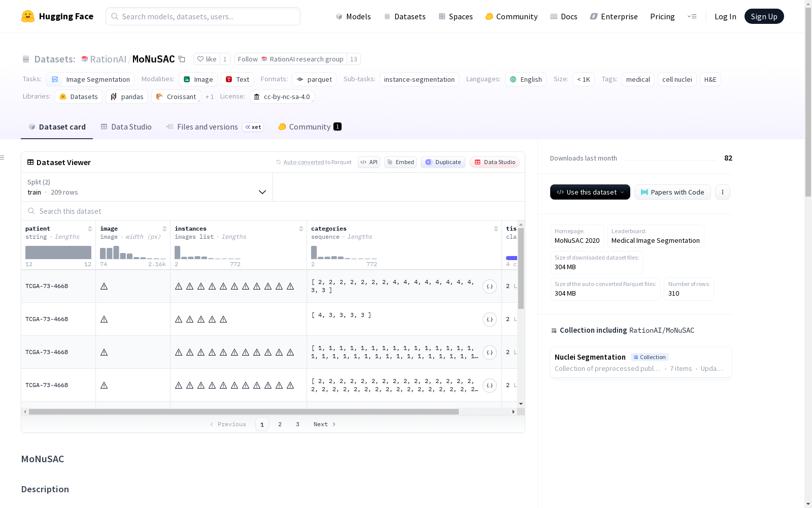
Task: Go to page 2 of dataset
Action: [x=280, y=424]
